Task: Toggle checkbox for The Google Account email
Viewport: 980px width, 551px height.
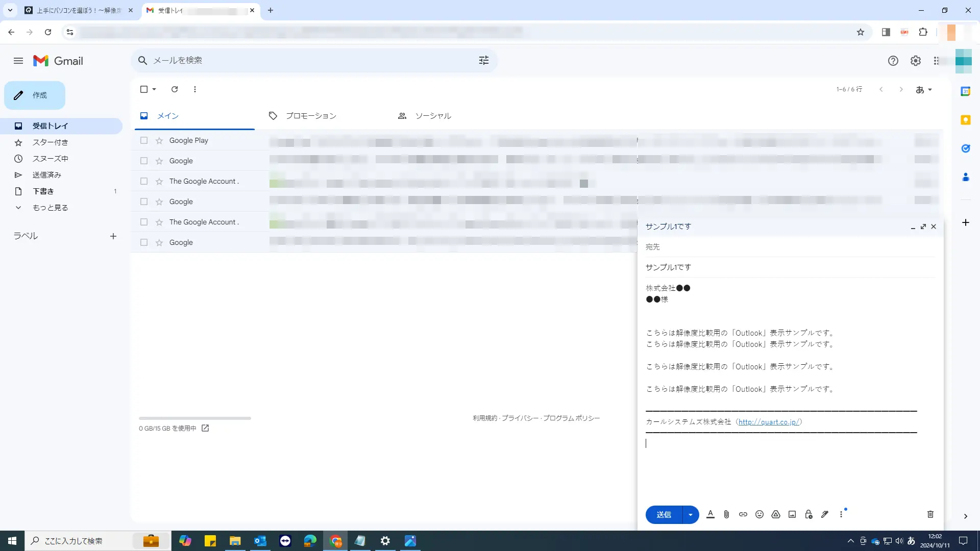Action: tap(143, 180)
